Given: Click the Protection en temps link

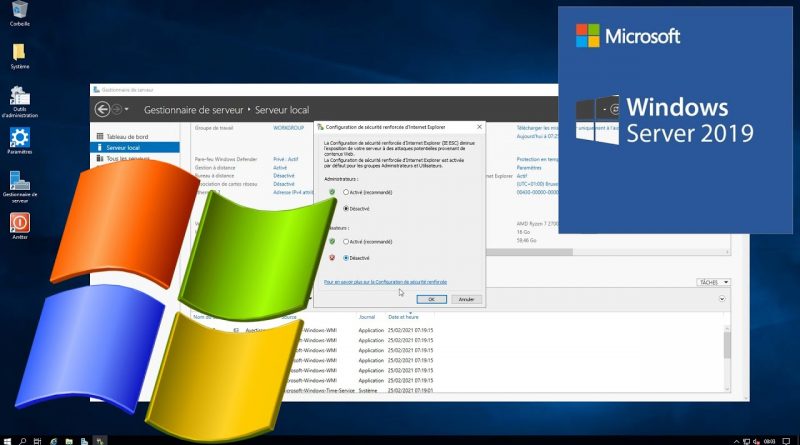Looking at the screenshot, I should pyautogui.click(x=537, y=159).
